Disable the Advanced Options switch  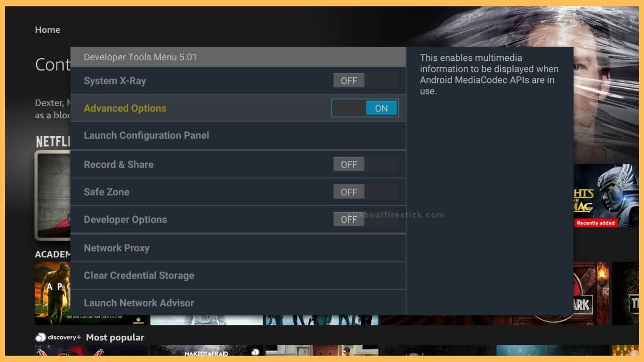(x=365, y=108)
